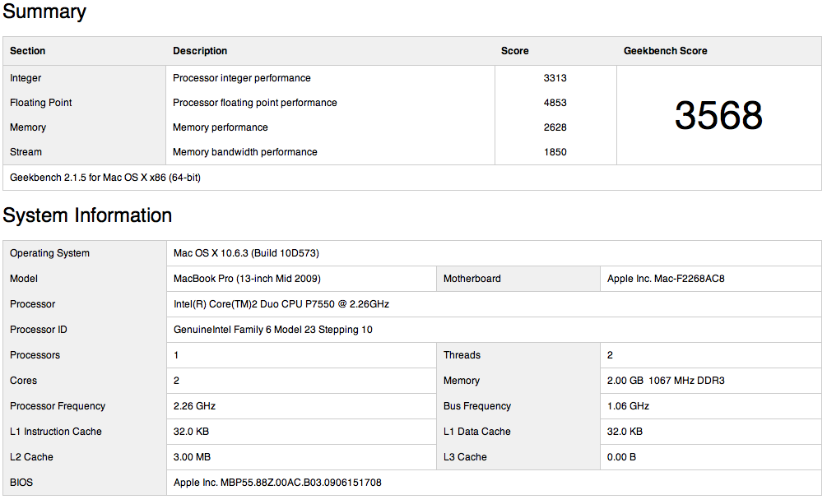Click 'Apple Inc. Mac-F2268AC8' motherboard value
Screen dimensions: 827x504
click(x=666, y=279)
